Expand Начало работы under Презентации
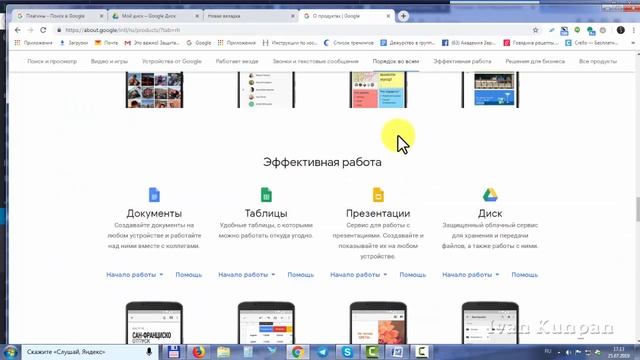This screenshot has height=360, width=640. coord(358,275)
